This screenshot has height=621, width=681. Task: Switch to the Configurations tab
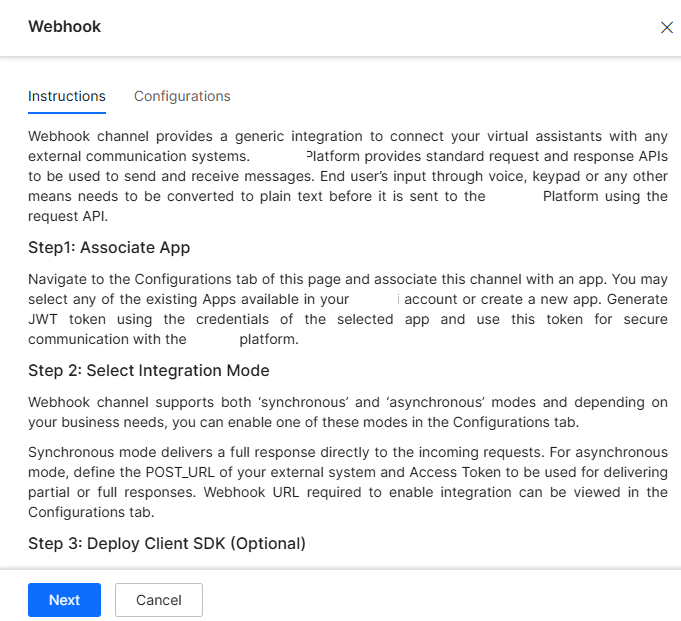point(182,96)
